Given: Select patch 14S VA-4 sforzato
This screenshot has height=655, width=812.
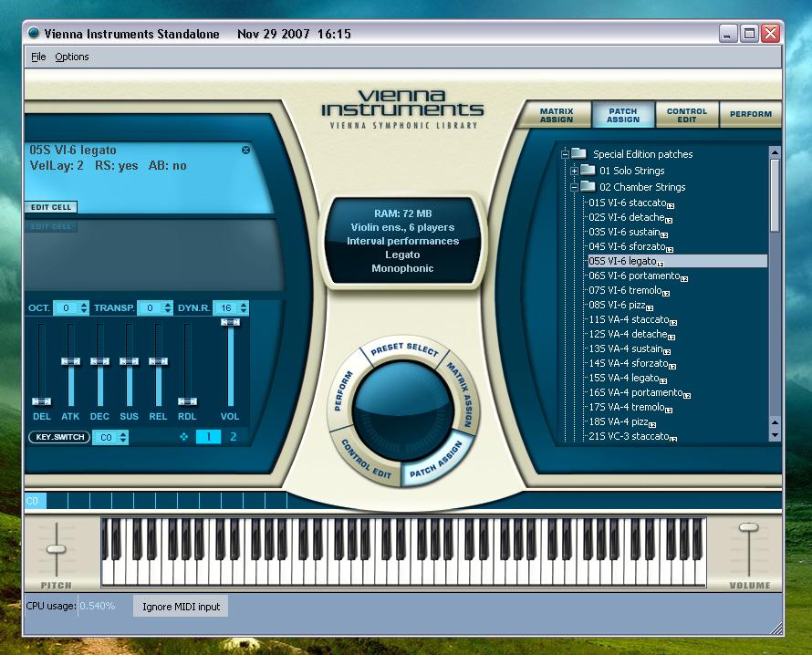Looking at the screenshot, I should 631,363.
